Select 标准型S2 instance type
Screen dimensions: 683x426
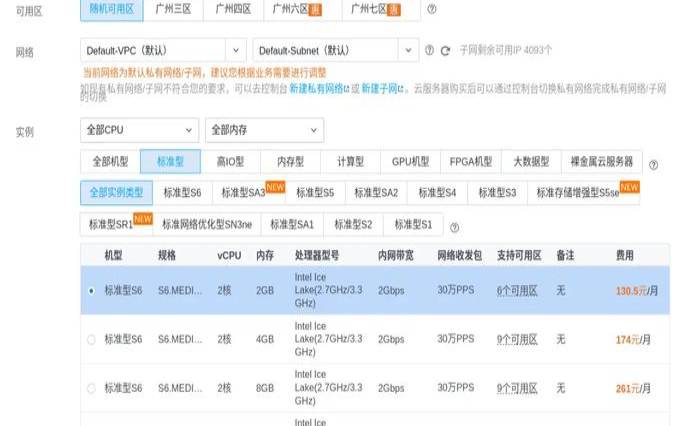click(353, 224)
